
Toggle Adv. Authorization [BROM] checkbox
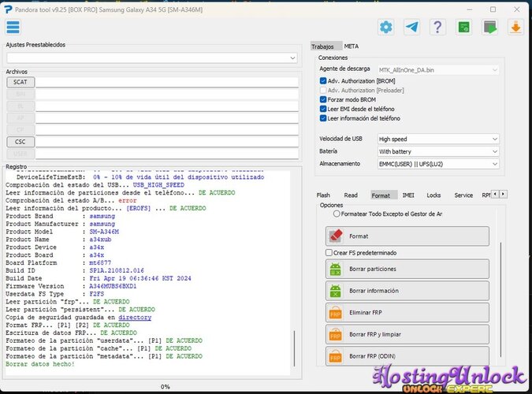pyautogui.click(x=323, y=80)
